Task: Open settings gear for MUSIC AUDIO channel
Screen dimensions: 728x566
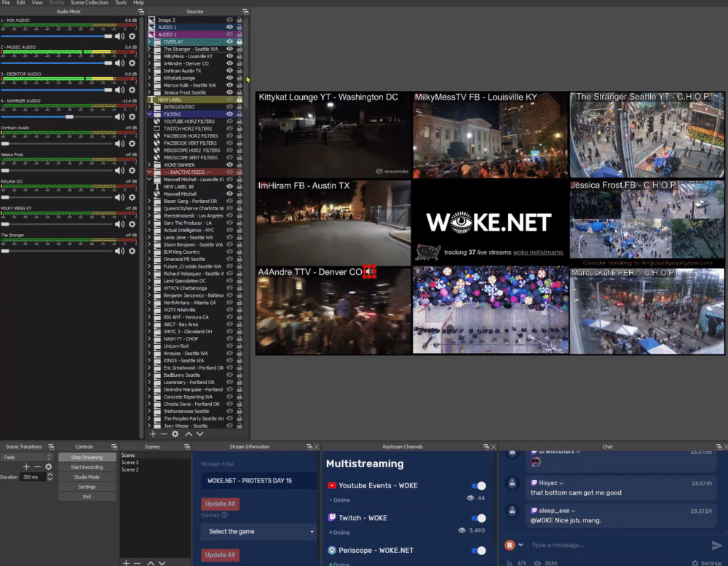Action: click(132, 63)
